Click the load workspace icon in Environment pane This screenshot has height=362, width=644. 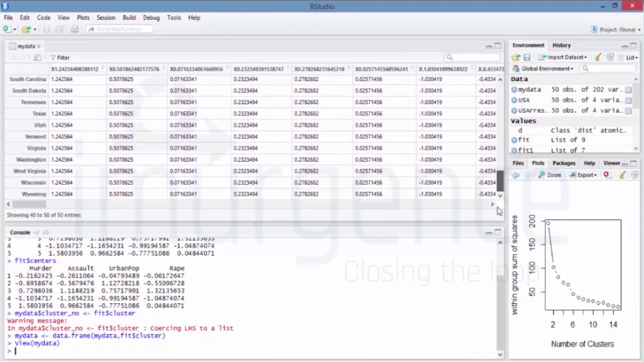(x=516, y=57)
